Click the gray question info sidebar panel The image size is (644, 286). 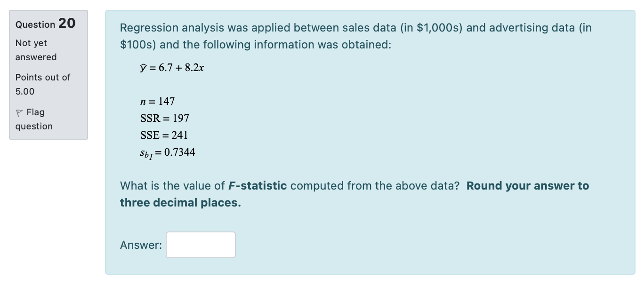point(48,73)
